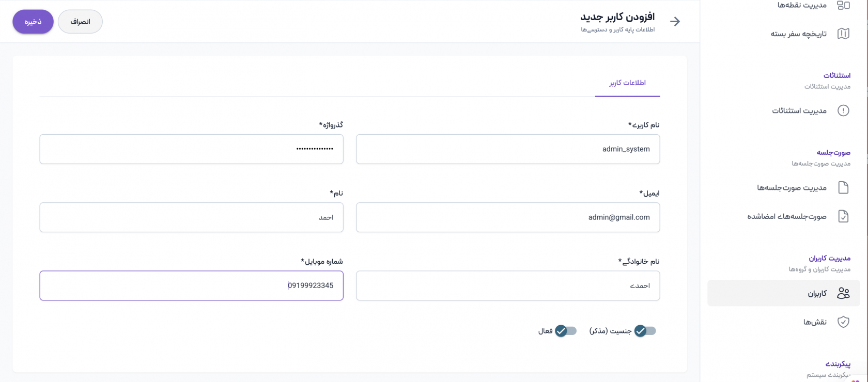Click the ایمیل field containing admin@gmail.com
The width and height of the screenshot is (868, 382).
pyautogui.click(x=507, y=217)
